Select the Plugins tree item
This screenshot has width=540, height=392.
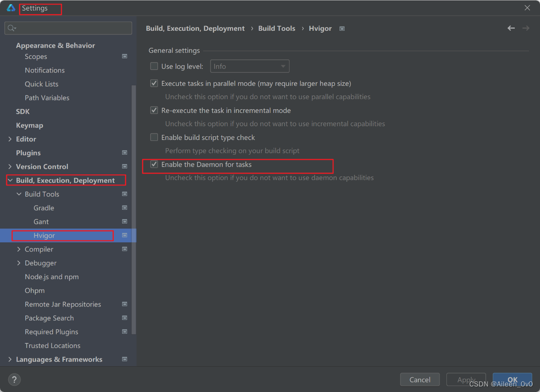[x=28, y=153]
